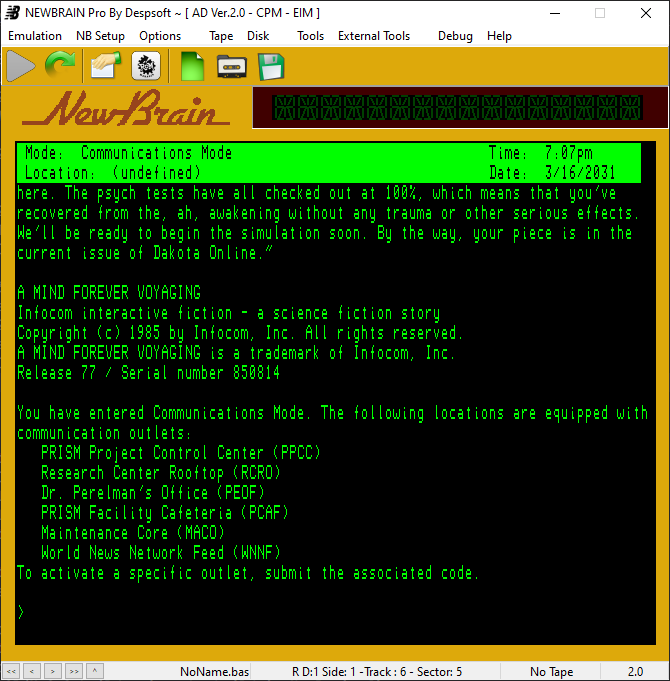Screen dimensions: 670x681
Task: Click the ^ up arrow status button
Action: click(x=95, y=671)
